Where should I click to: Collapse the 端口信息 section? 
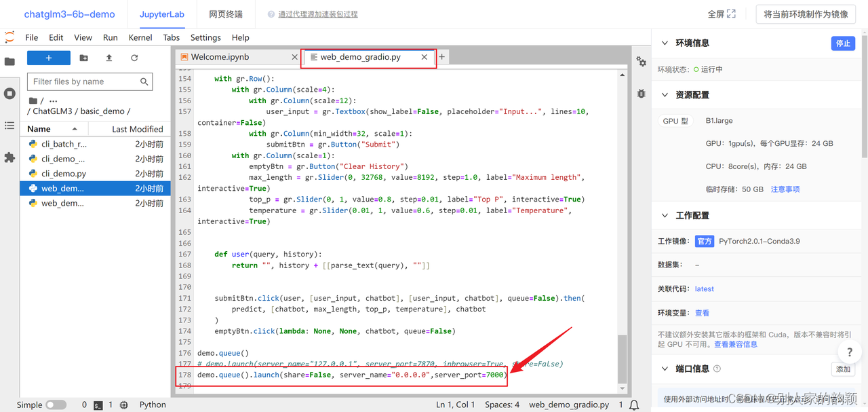point(664,369)
